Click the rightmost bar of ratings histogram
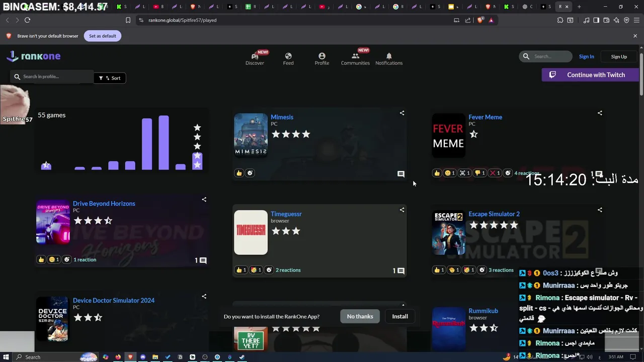 pyautogui.click(x=197, y=161)
